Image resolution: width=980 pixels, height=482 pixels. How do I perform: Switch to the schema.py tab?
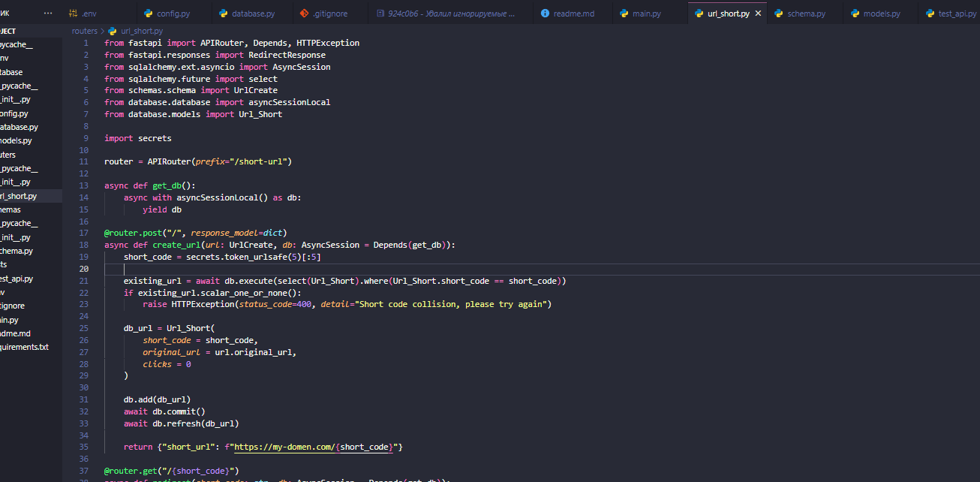coord(806,14)
